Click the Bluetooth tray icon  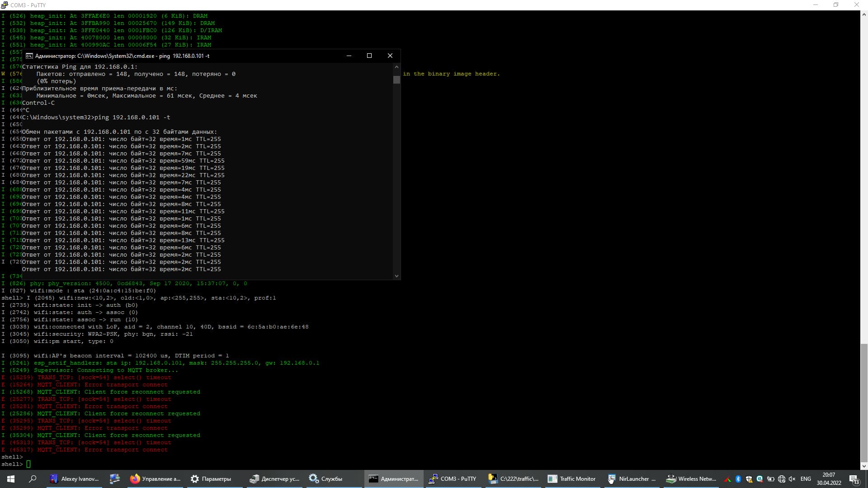pyautogui.click(x=738, y=479)
